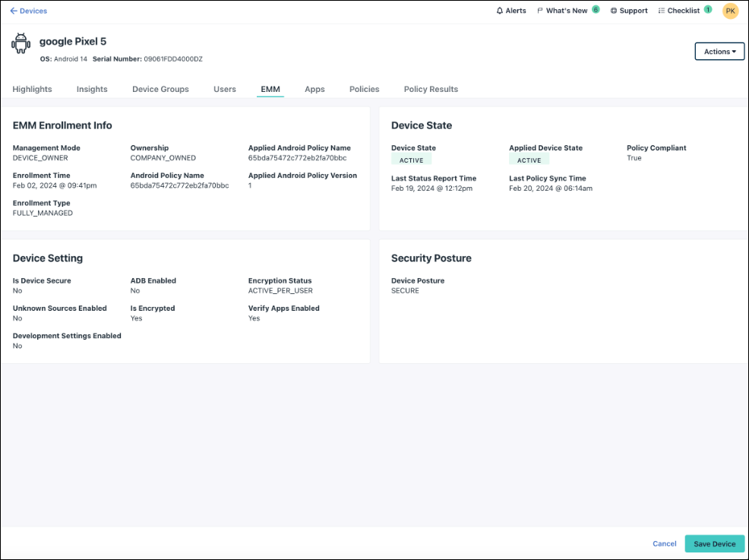Go to the Device Groups tab

tap(160, 89)
